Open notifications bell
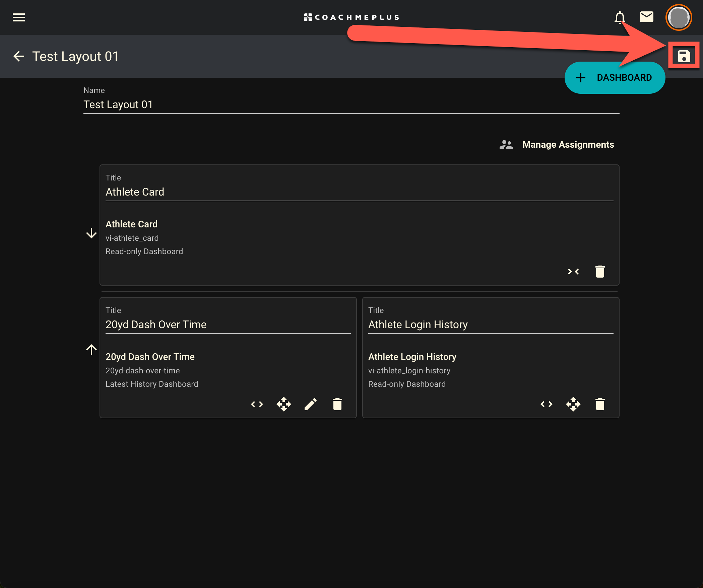The height and width of the screenshot is (588, 703). point(620,17)
